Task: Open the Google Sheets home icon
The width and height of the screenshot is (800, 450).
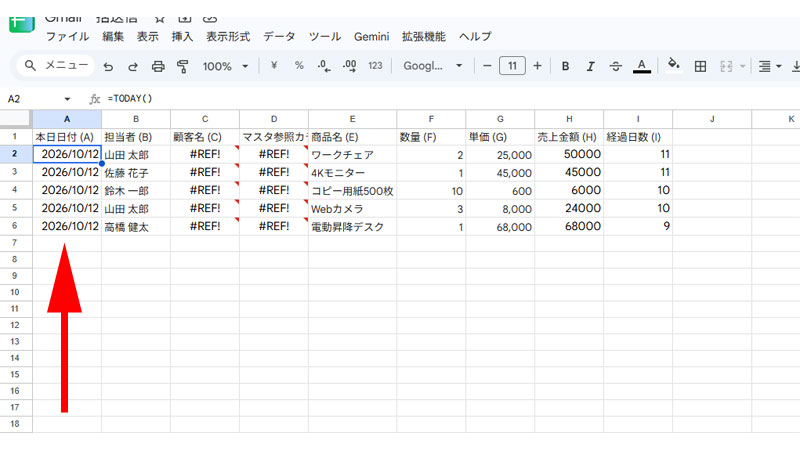Action: tap(21, 23)
